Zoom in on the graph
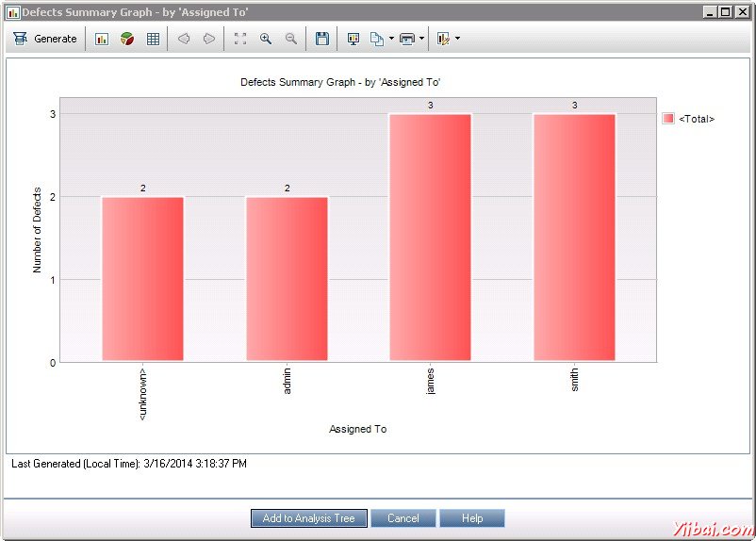The image size is (756, 541). pos(266,39)
